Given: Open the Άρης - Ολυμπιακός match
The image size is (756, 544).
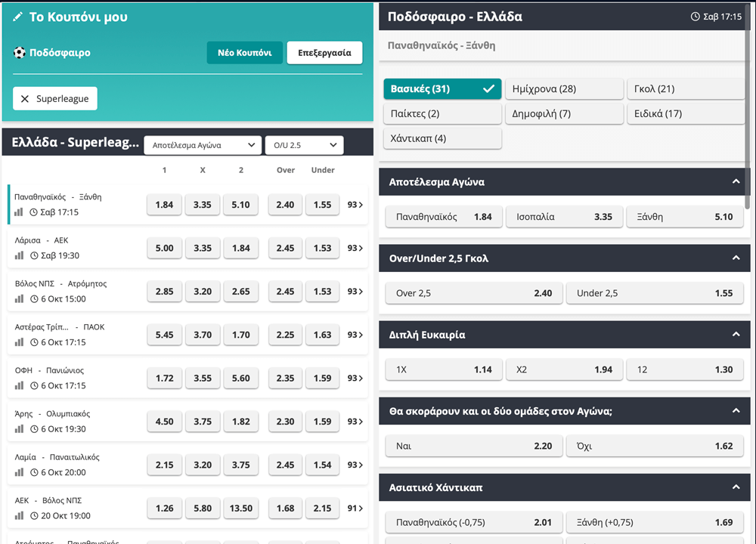Looking at the screenshot, I should (x=52, y=414).
